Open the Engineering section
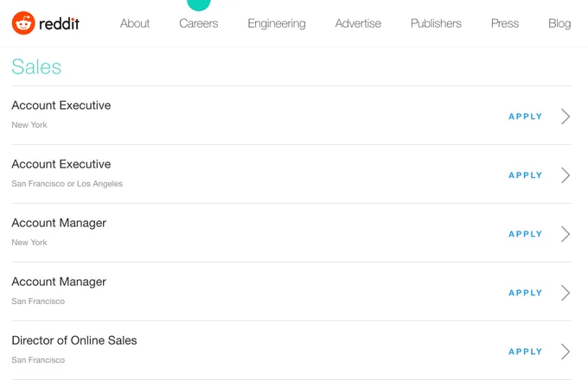This screenshot has height=380, width=588. pyautogui.click(x=277, y=24)
